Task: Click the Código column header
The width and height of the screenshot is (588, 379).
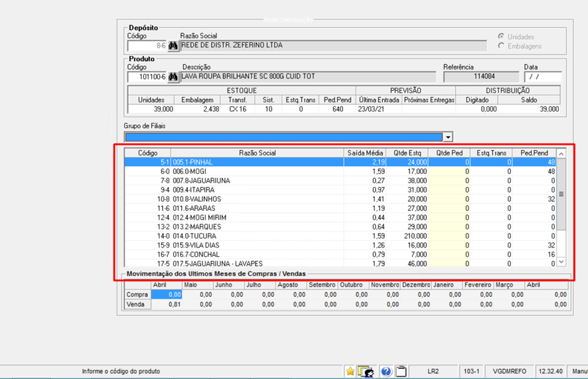Action: [148, 153]
